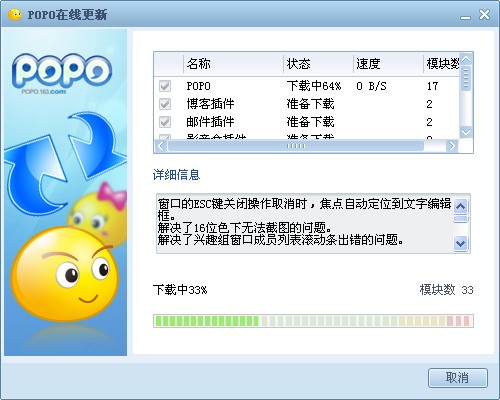Click 准备下载 status in 博客插件 row
Screen dimensions: 500x400
click(x=310, y=104)
